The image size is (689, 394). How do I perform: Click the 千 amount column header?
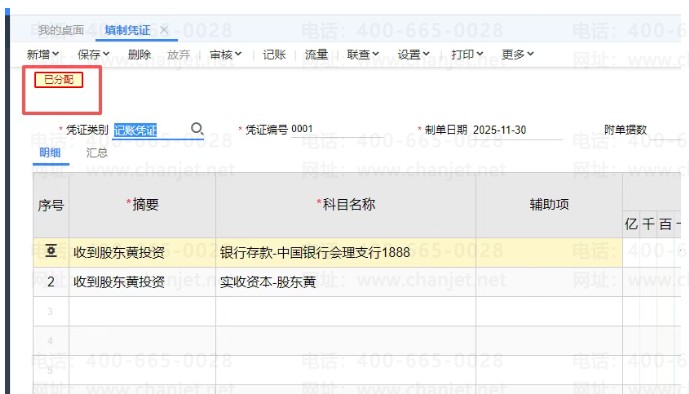coord(648,224)
